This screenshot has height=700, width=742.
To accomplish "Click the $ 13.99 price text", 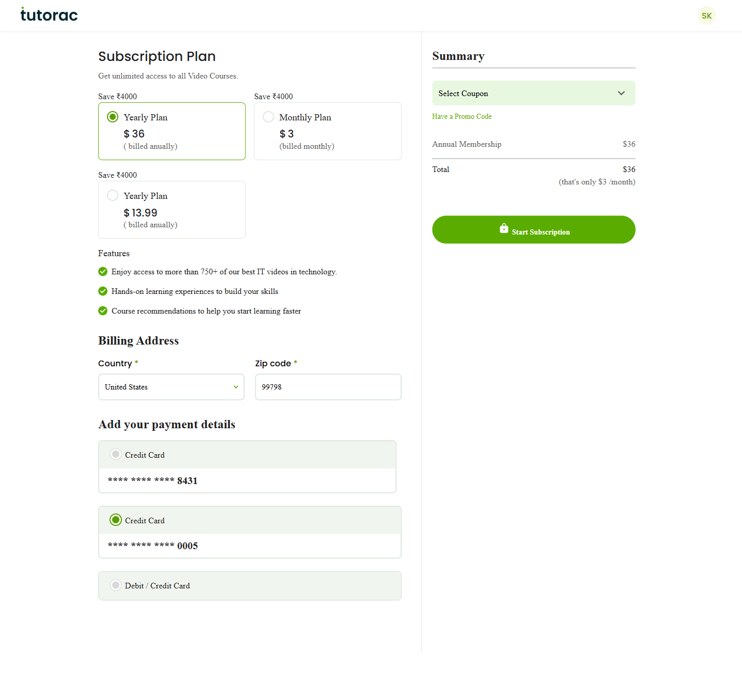I will point(141,213).
